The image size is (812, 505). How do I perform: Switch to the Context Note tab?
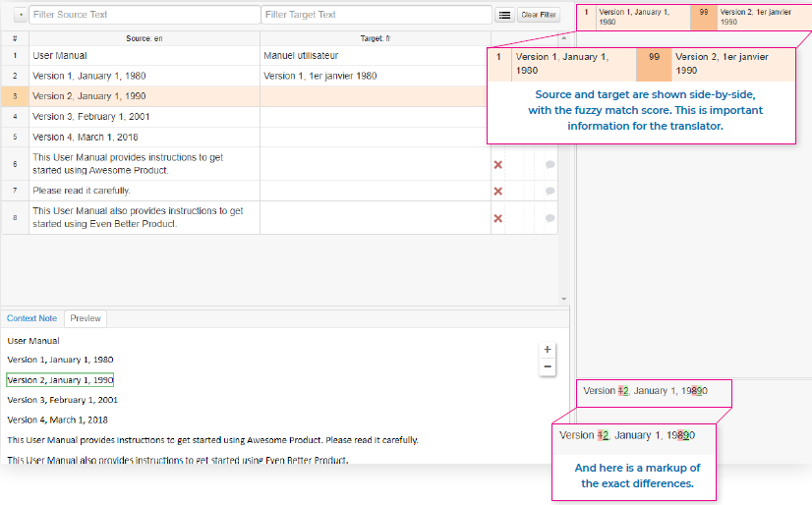click(x=31, y=318)
